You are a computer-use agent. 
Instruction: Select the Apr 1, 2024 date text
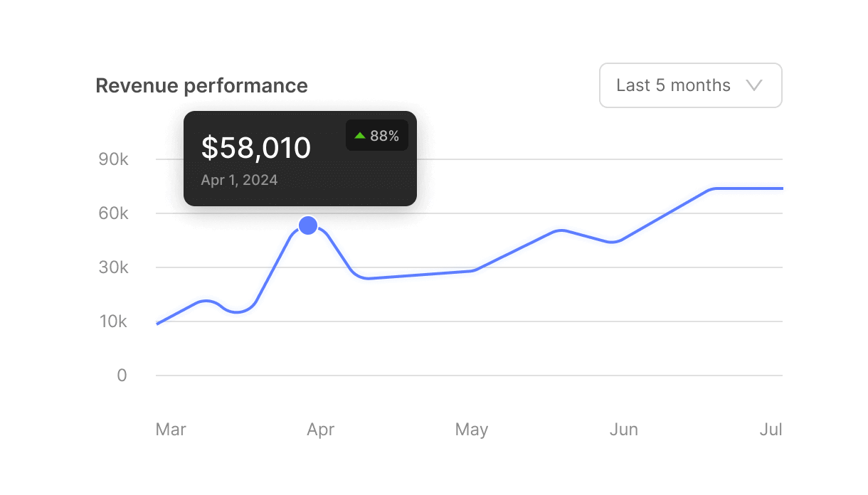pyautogui.click(x=239, y=180)
